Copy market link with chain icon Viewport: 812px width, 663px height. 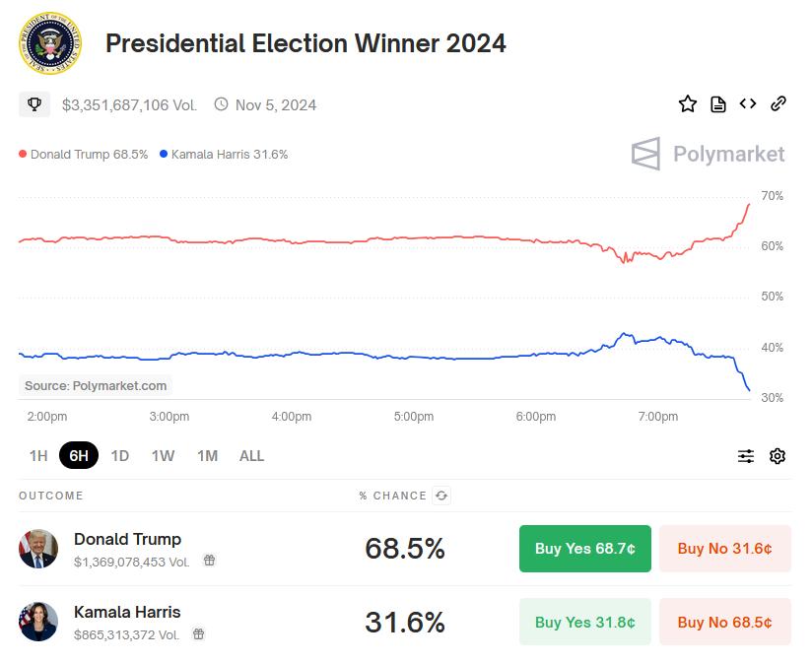point(778,104)
